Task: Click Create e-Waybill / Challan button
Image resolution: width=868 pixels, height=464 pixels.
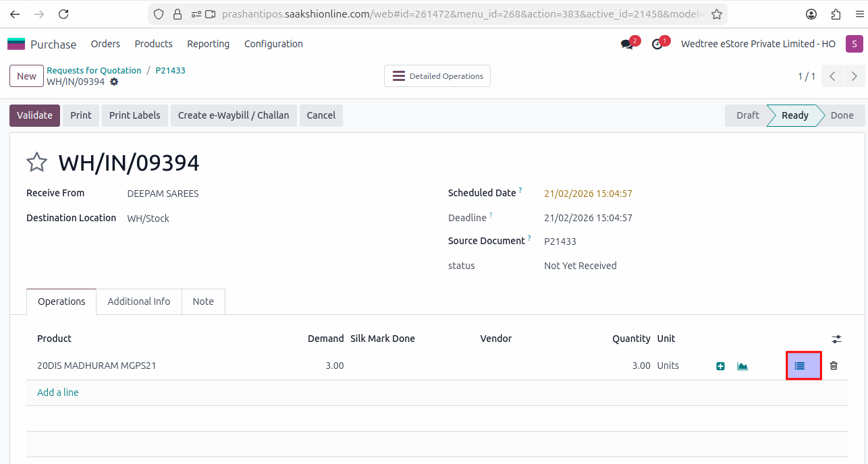Action: (x=233, y=115)
